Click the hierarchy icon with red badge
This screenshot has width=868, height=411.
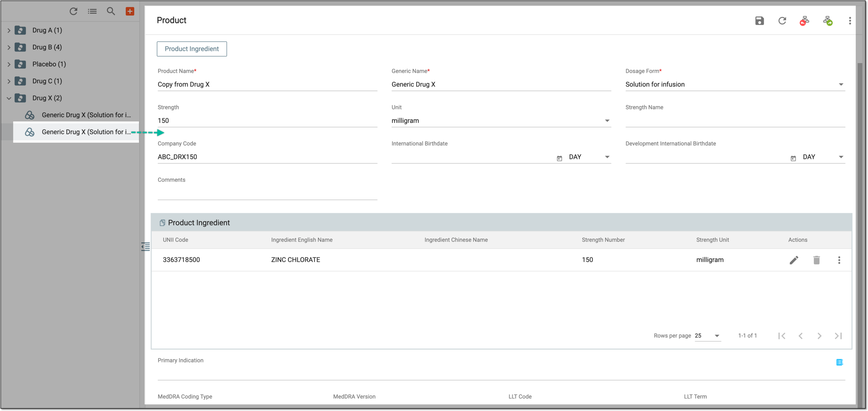tap(804, 21)
